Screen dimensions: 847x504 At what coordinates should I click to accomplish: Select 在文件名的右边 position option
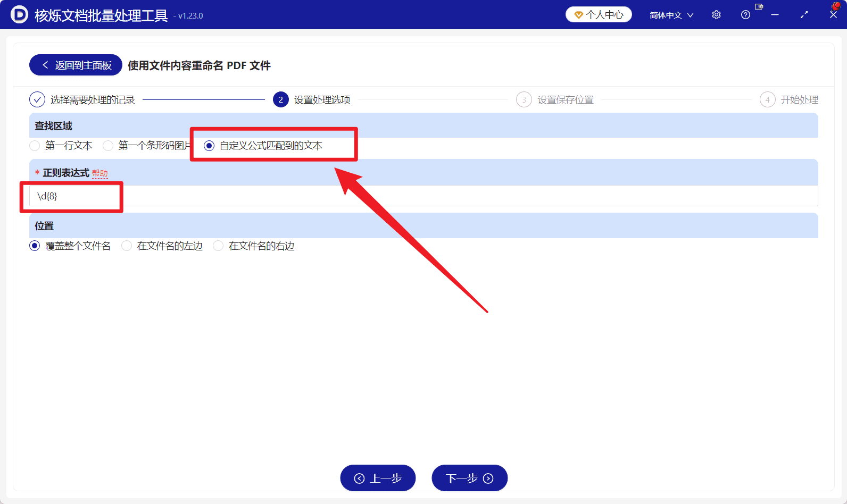(x=254, y=246)
